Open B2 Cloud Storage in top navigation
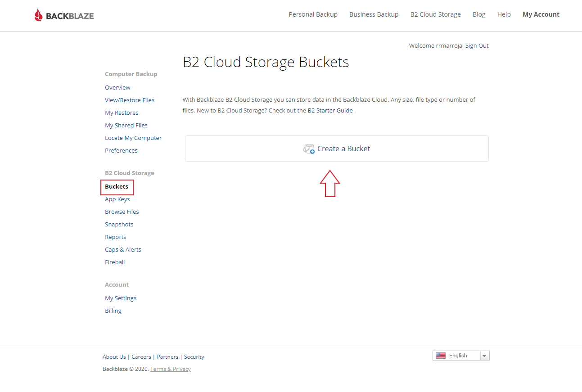 [x=435, y=14]
